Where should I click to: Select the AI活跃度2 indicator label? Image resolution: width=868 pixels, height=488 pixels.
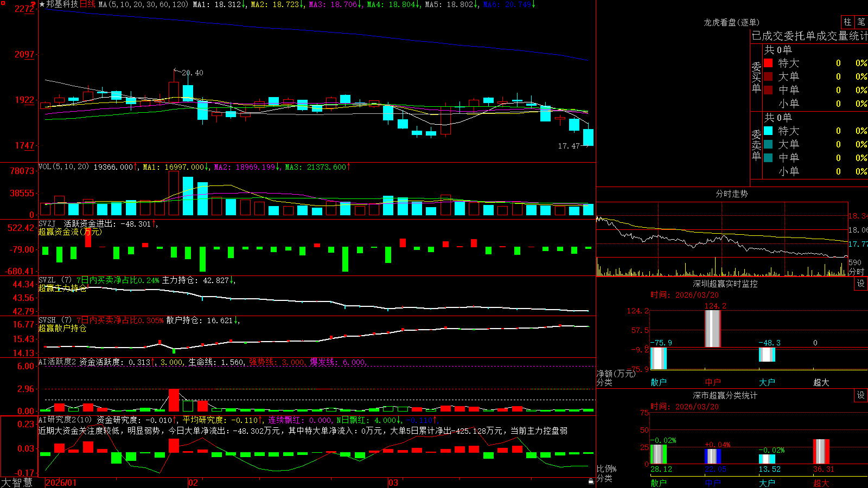(x=57, y=362)
